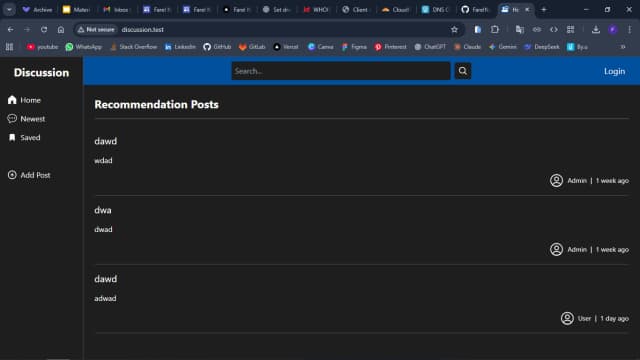640x360 pixels.
Task: Open browser downloads icon
Action: pyautogui.click(x=596, y=29)
